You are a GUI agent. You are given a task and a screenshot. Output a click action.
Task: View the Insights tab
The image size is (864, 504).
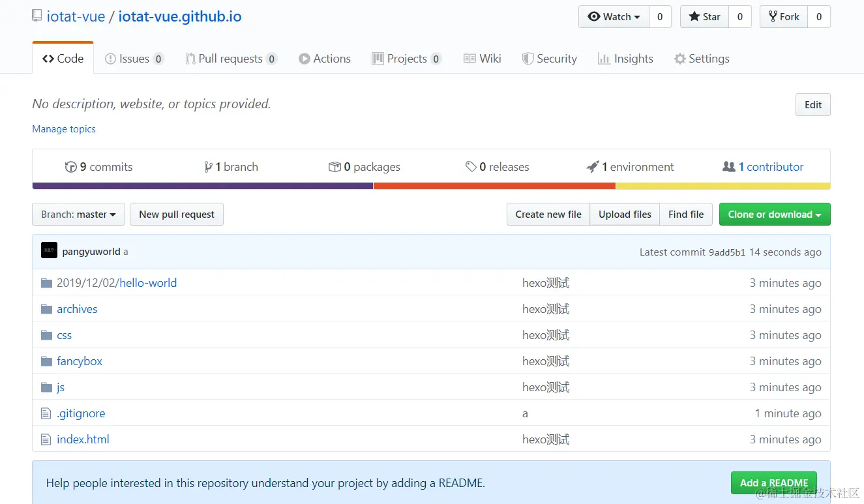pyautogui.click(x=625, y=59)
